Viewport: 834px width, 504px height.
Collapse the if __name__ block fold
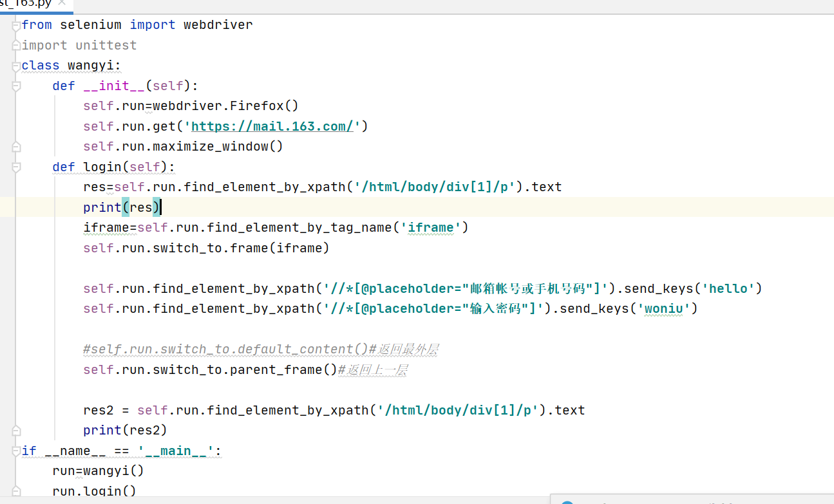[x=16, y=451]
